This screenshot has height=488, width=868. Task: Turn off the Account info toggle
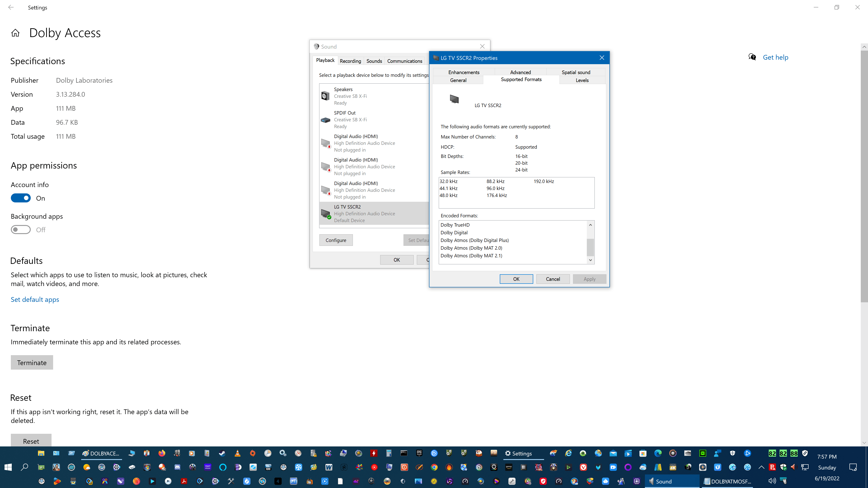tap(21, 198)
